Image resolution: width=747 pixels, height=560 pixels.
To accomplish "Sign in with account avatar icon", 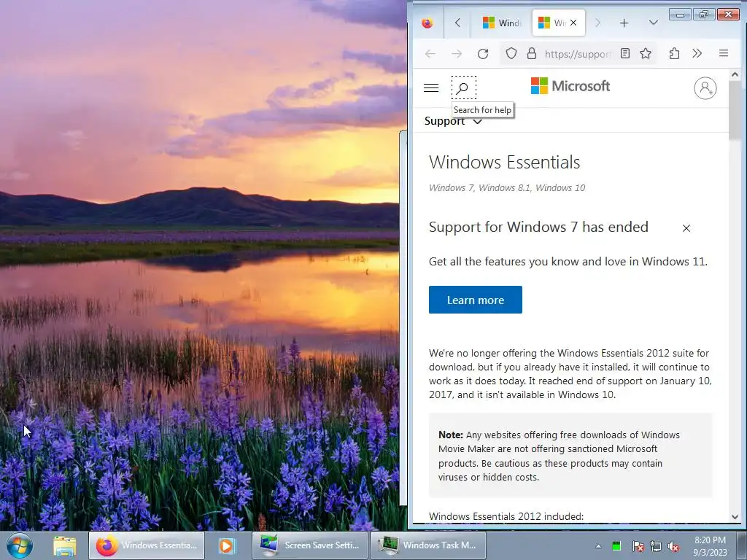I will point(705,88).
